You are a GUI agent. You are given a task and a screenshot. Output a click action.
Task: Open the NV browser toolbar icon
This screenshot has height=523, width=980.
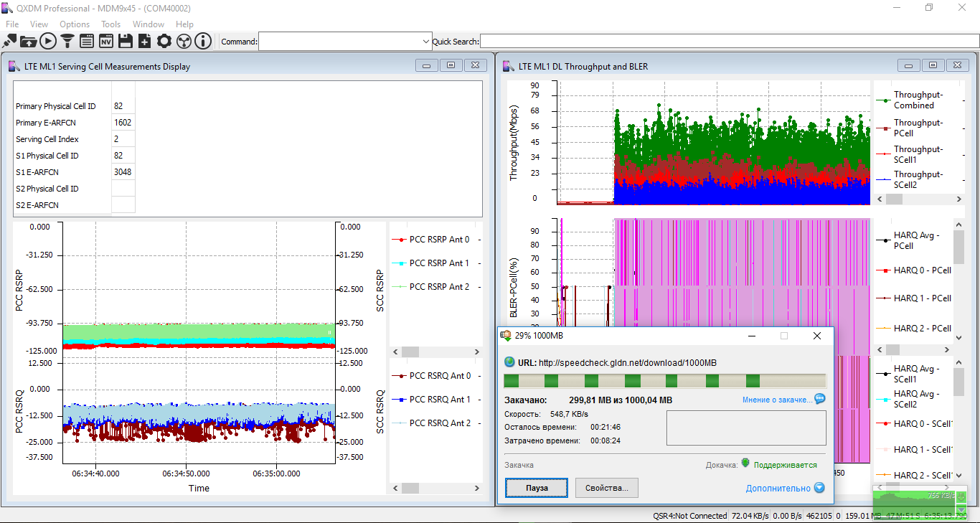click(x=106, y=41)
